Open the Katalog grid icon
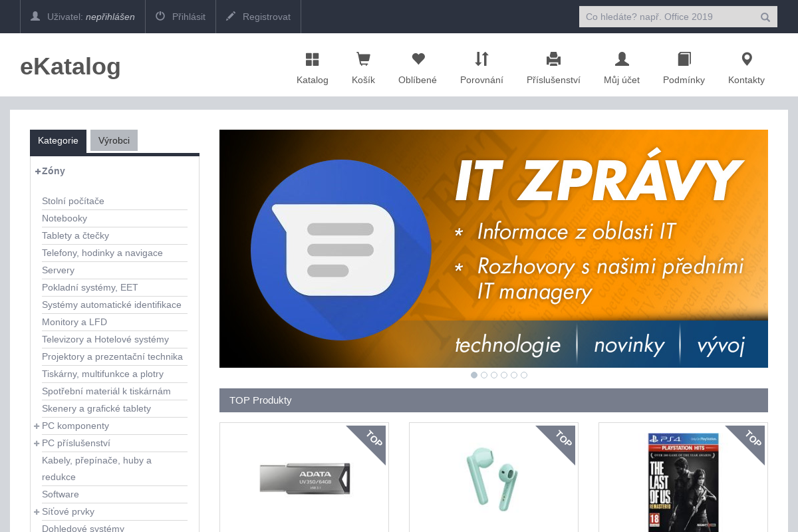Image resolution: width=798 pixels, height=532 pixels. (312, 60)
